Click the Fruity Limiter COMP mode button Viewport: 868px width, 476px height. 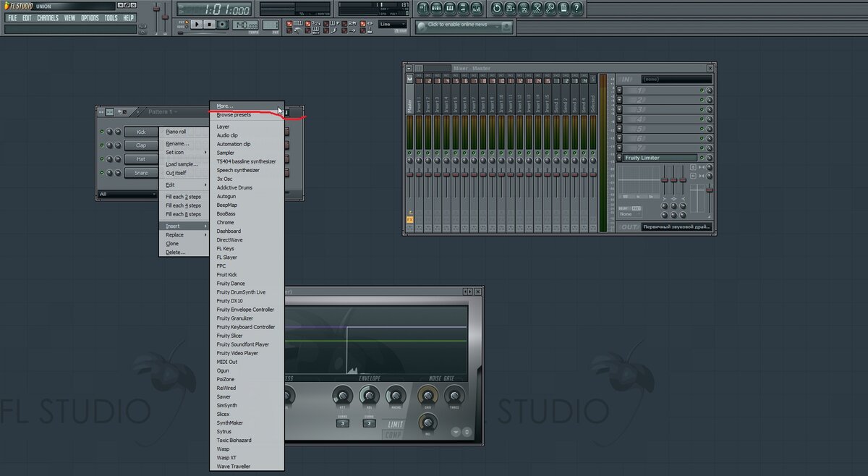tap(391, 435)
